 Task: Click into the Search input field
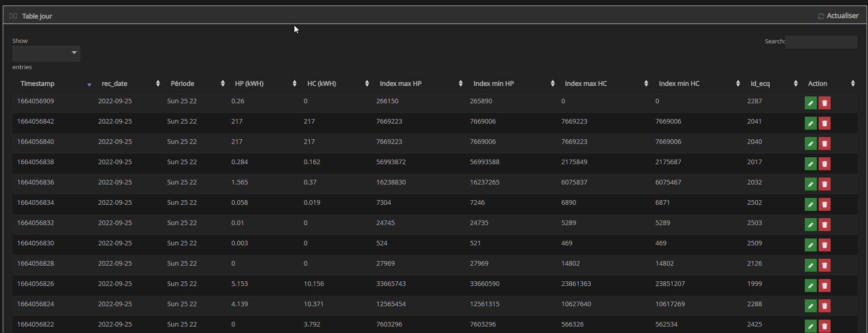point(821,42)
